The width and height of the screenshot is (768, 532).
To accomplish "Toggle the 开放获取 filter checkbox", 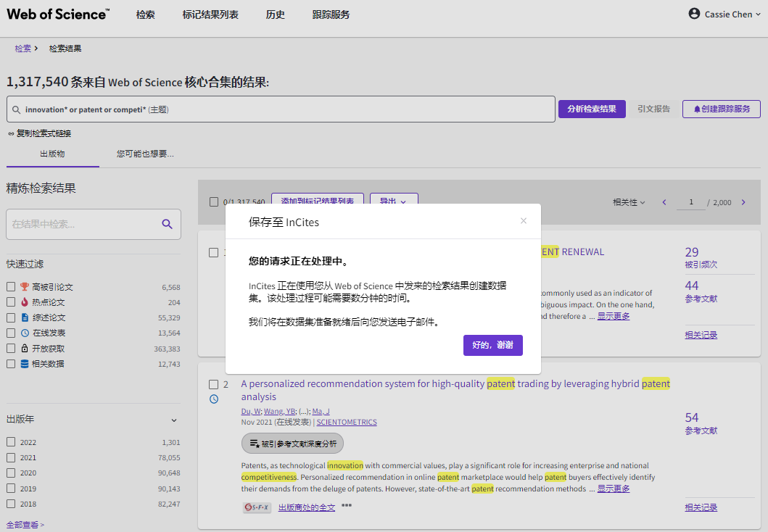I will tap(11, 349).
